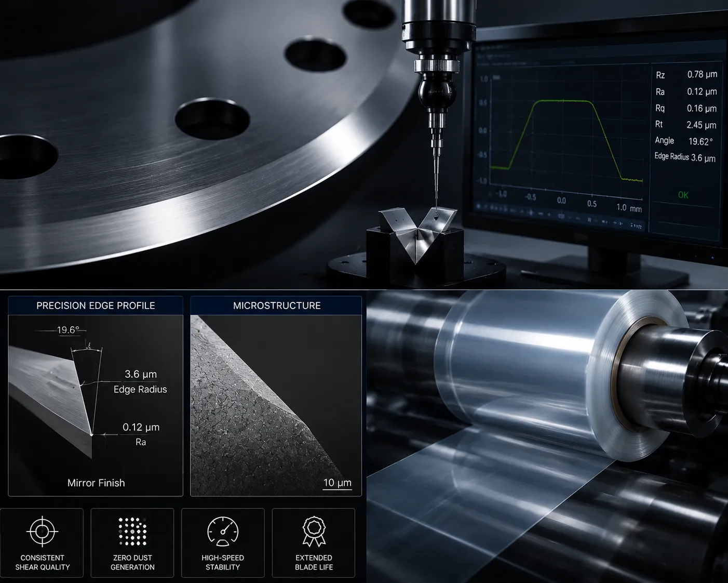
Task: Select the "HIGH-SPEED STABILITY" caption
Action: click(223, 562)
